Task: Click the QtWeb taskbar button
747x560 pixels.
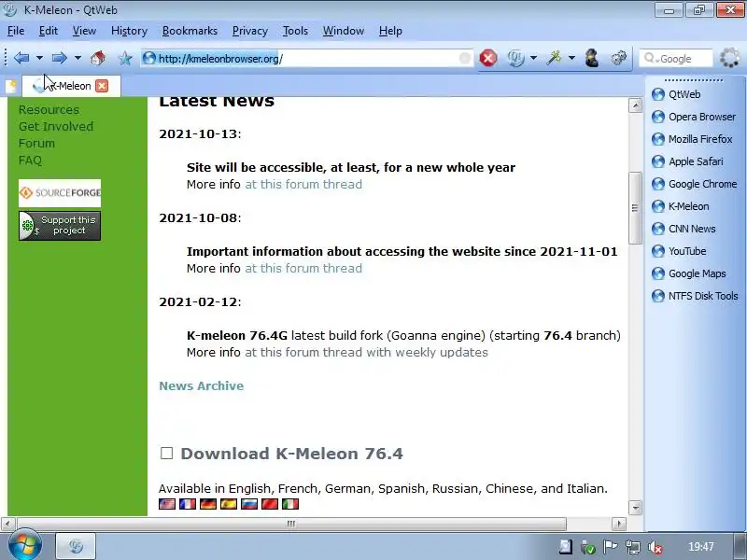Action: [x=76, y=546]
